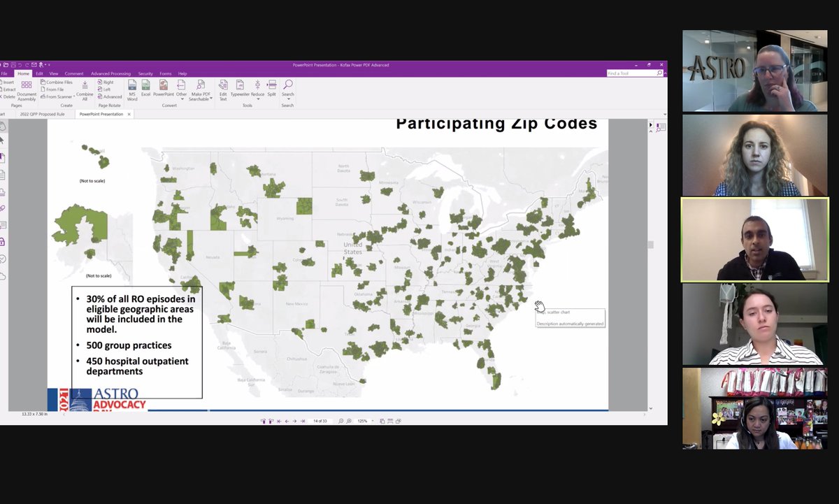Select the highlighted active speaker video tile
The image size is (839, 504).
(754, 240)
